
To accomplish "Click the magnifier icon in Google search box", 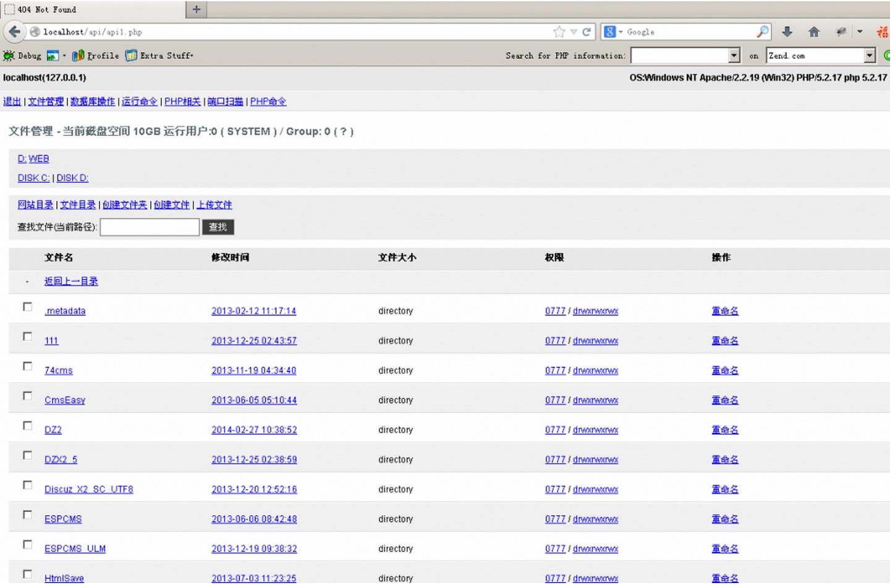I will pyautogui.click(x=763, y=31).
